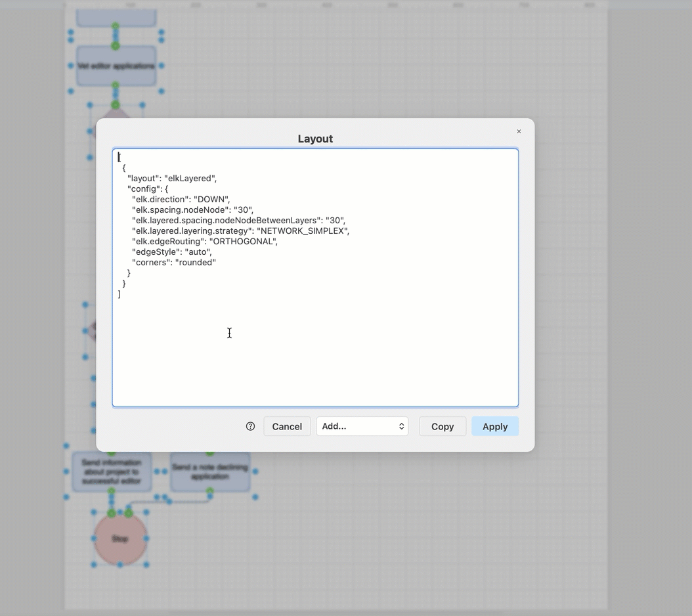Click the "layout": "elkLayered" line
This screenshot has width=692, height=616.
172,179
